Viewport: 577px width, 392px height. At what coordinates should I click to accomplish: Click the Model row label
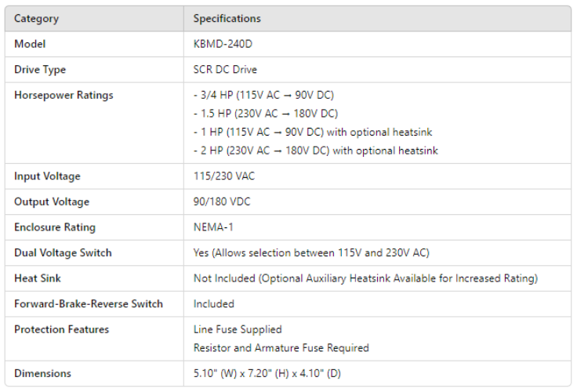[x=30, y=44]
